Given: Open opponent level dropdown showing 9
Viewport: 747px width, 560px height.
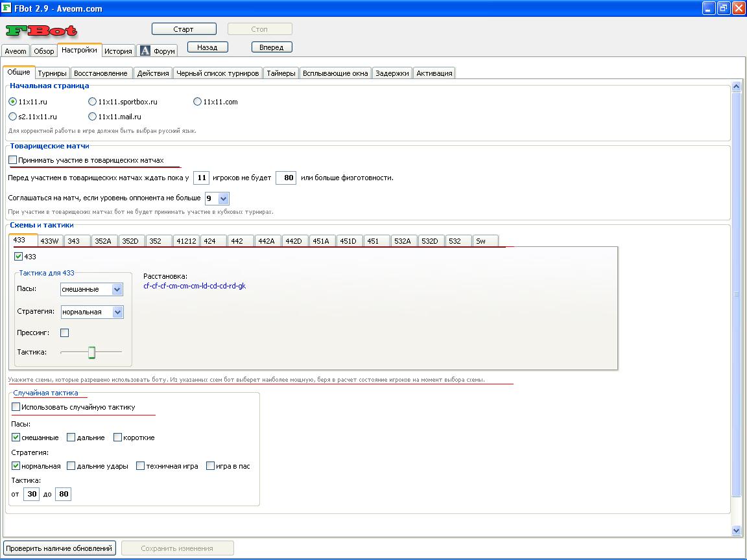Looking at the screenshot, I should click(x=224, y=199).
